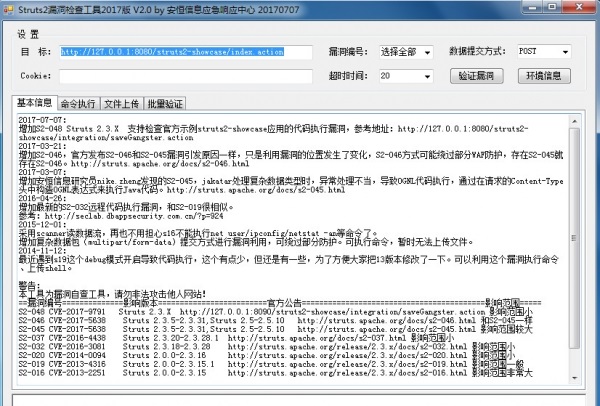Click the S2-048 CVE-2017-9791 row

(276, 312)
